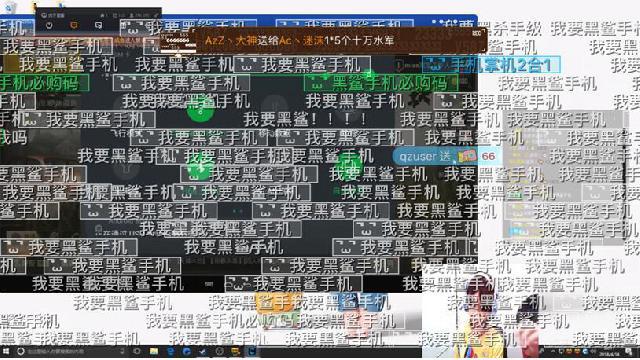The image size is (640, 360).
Task: Click the orange chat icon in streaming toolbar
Action: pyautogui.click(x=74, y=25)
